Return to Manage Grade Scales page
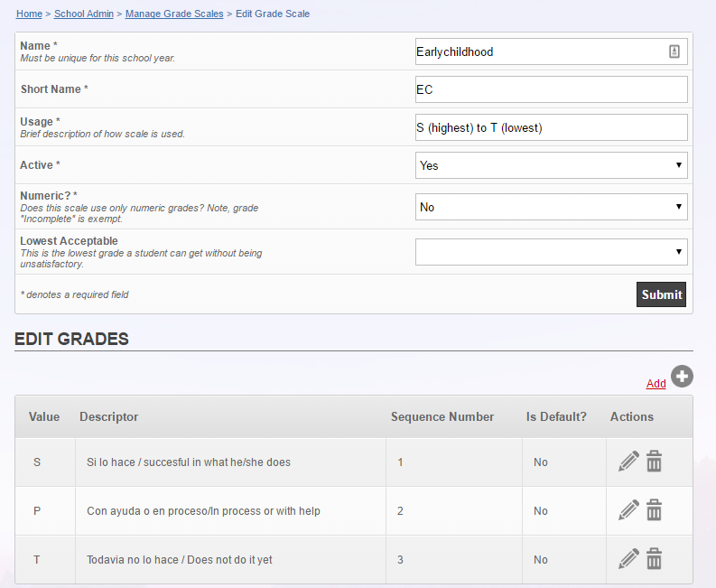The image size is (716, 588). [174, 14]
